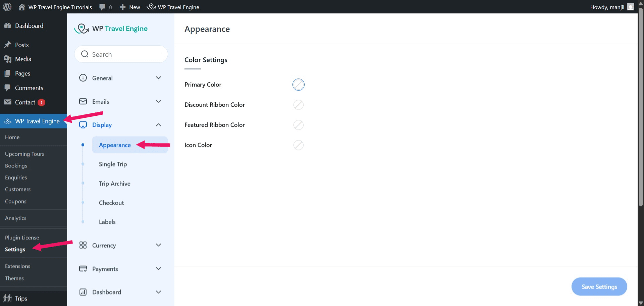Open the Checkout display settings
Screen dimensions: 644x306
click(x=111, y=203)
